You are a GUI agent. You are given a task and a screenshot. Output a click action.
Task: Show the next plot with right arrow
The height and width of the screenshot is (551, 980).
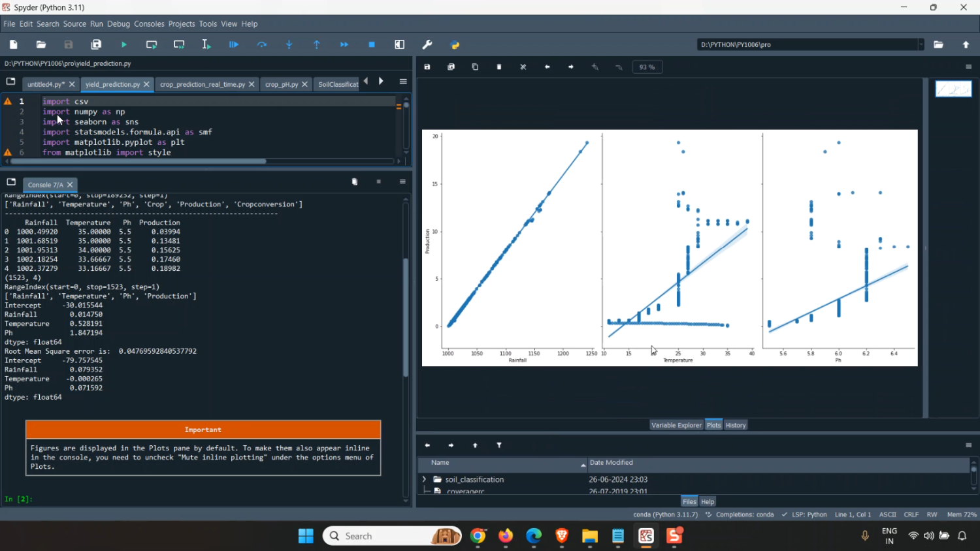point(571,67)
